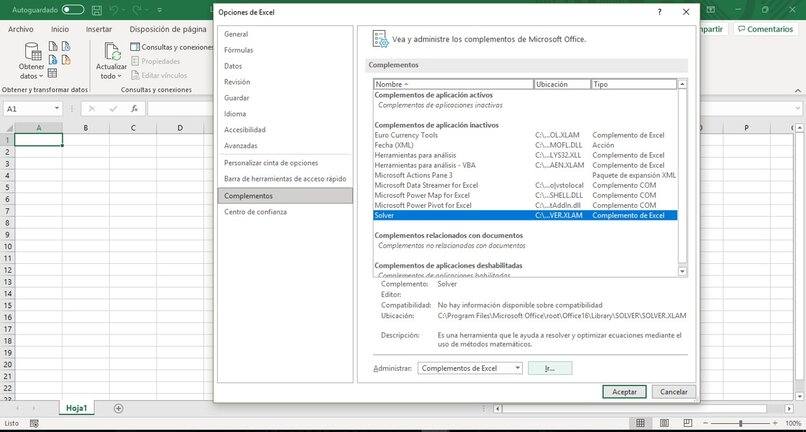Open the Disposición de página tab
The image size is (806, 432).
[168, 29]
